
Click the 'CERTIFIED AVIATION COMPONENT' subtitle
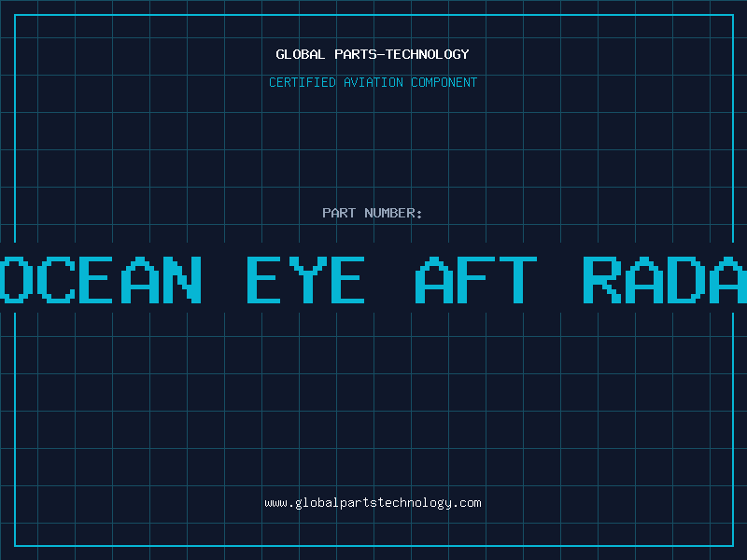(x=373, y=82)
